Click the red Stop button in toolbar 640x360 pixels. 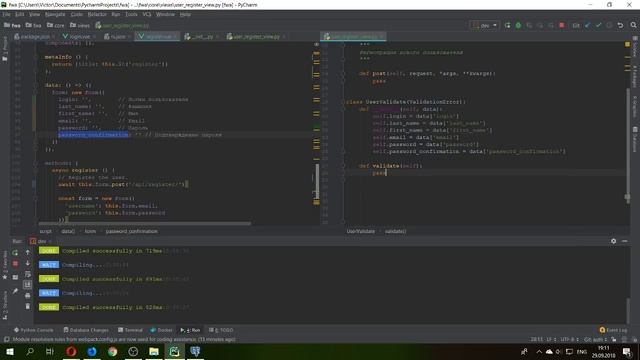(562, 25)
